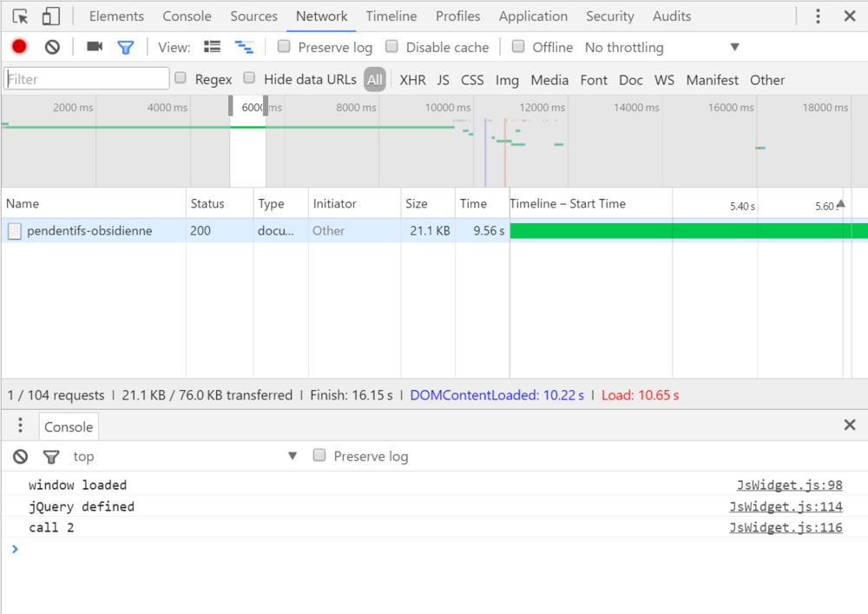Enable Preserve log in console drawer
Image resolution: width=868 pixels, height=614 pixels.
[319, 456]
